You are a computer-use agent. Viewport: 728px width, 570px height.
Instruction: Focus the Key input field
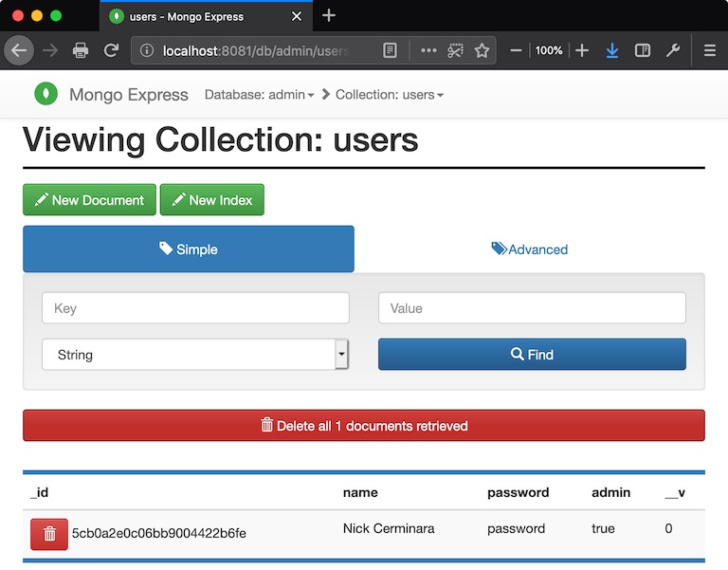pos(195,308)
